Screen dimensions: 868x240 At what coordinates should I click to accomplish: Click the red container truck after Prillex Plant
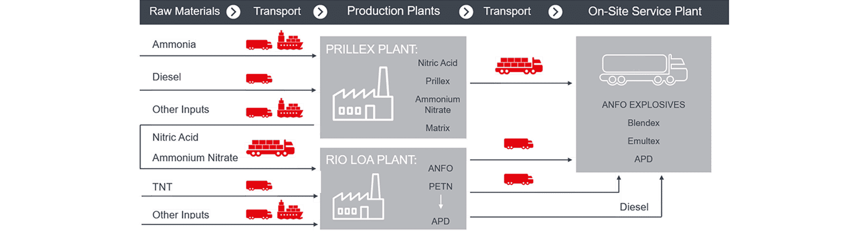tap(519, 66)
